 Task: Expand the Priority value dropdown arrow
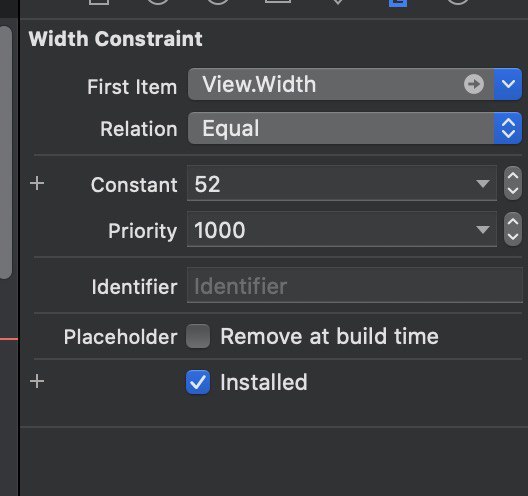(x=483, y=230)
